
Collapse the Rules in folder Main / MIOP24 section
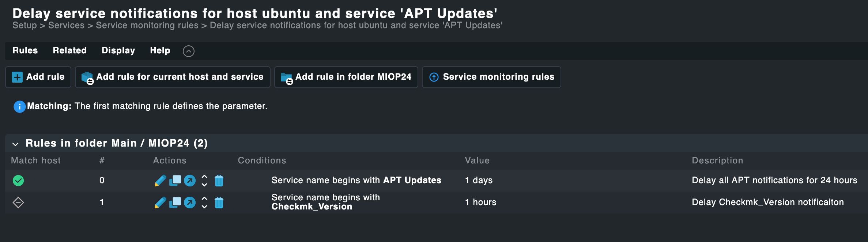pos(15,144)
